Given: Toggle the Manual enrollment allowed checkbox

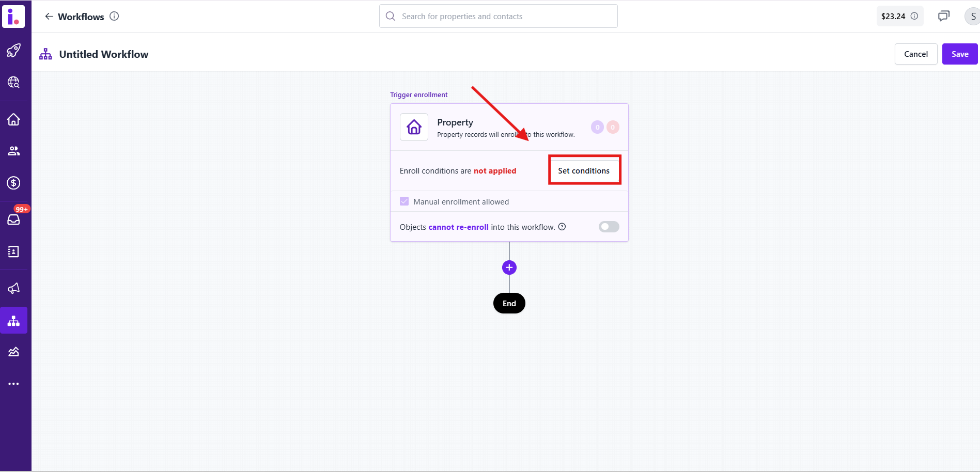Looking at the screenshot, I should (x=405, y=201).
